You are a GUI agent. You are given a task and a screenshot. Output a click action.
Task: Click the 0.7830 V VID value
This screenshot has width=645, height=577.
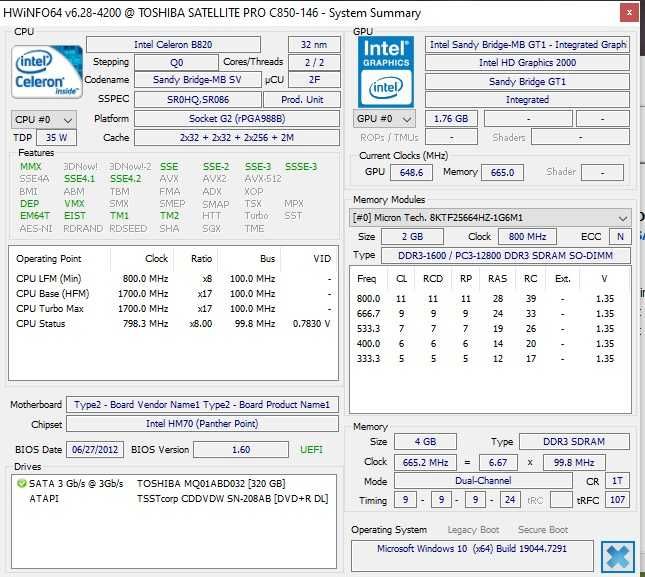pos(311,324)
